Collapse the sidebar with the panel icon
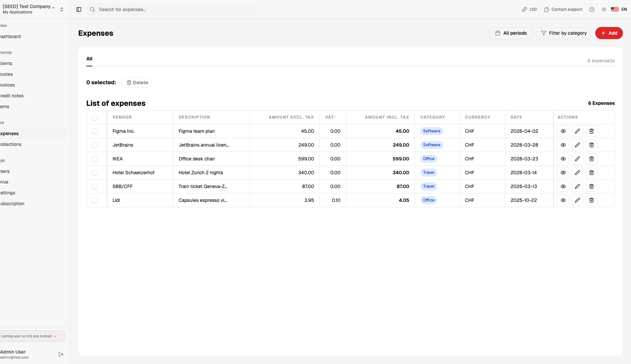This screenshot has width=631, height=364. click(79, 9)
